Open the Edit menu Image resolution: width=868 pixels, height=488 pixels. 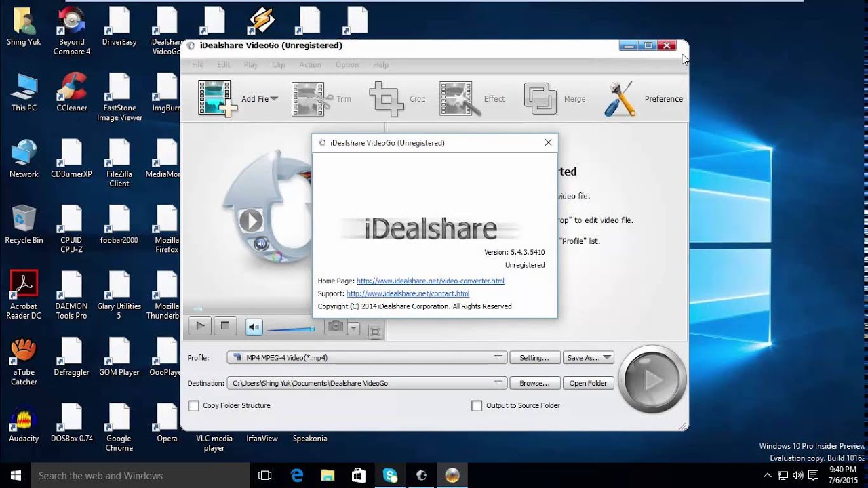click(x=223, y=65)
